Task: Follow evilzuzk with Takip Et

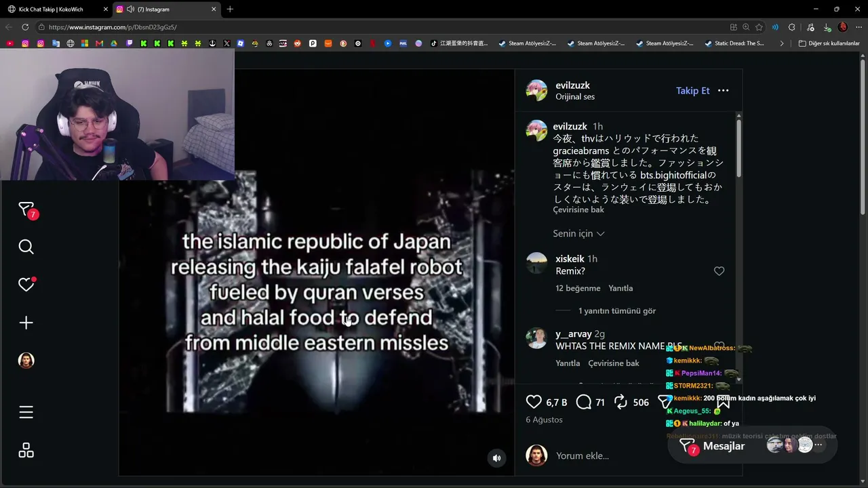Action: coord(692,91)
